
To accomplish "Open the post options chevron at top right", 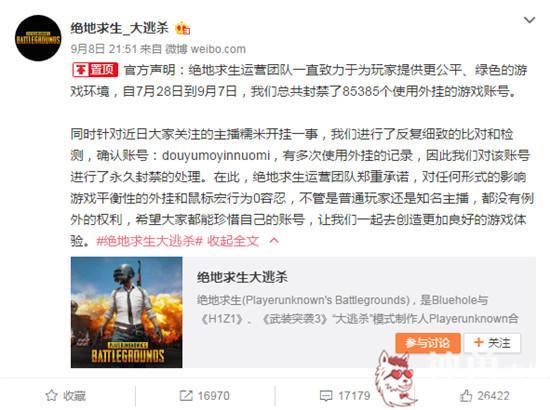I will click(529, 20).
